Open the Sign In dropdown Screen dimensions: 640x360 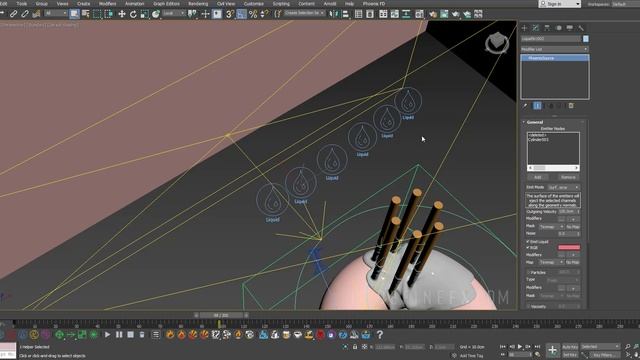click(560, 4)
